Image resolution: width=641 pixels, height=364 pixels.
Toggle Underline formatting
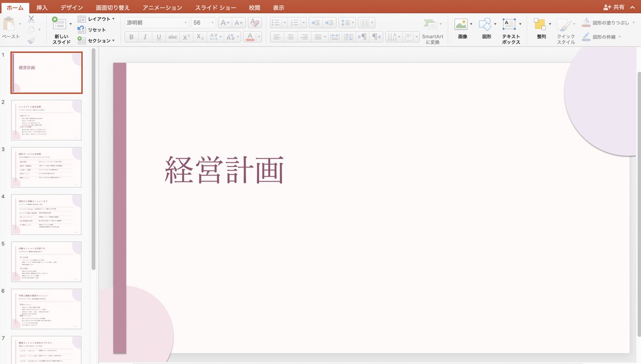coord(159,37)
